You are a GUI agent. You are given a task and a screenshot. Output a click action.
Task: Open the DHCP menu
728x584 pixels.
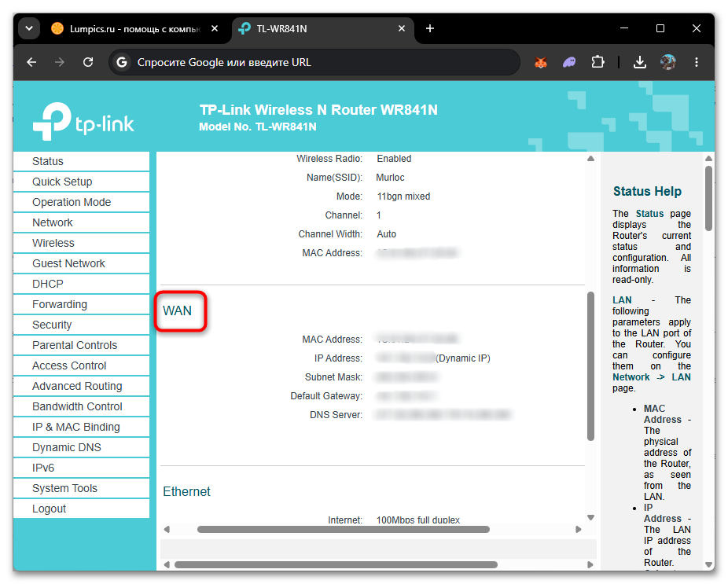tap(81, 284)
